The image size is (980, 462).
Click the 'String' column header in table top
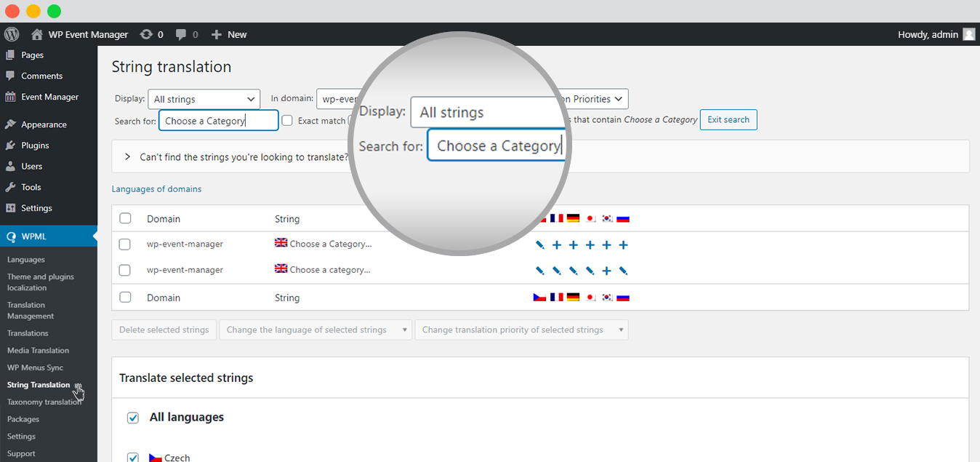click(287, 219)
